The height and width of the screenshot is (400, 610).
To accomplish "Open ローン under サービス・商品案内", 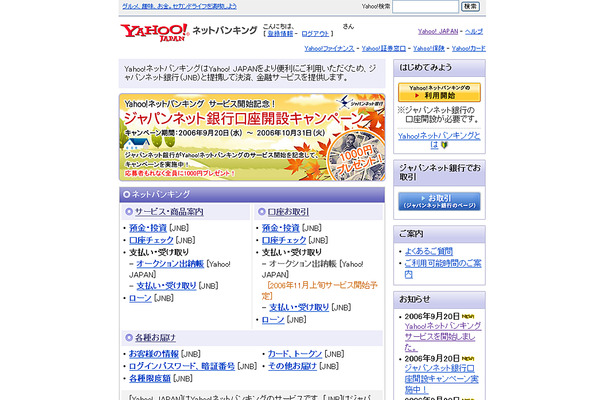I will pyautogui.click(x=140, y=298).
